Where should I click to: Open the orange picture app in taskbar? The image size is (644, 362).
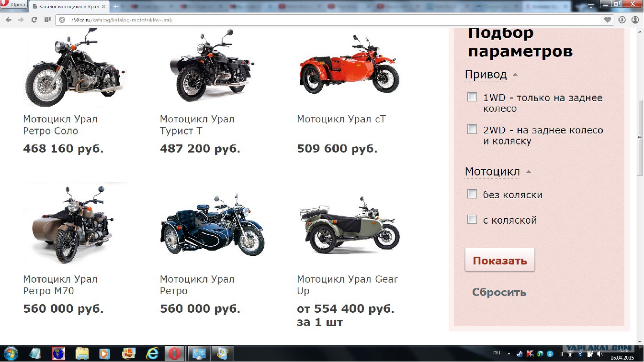(x=128, y=354)
